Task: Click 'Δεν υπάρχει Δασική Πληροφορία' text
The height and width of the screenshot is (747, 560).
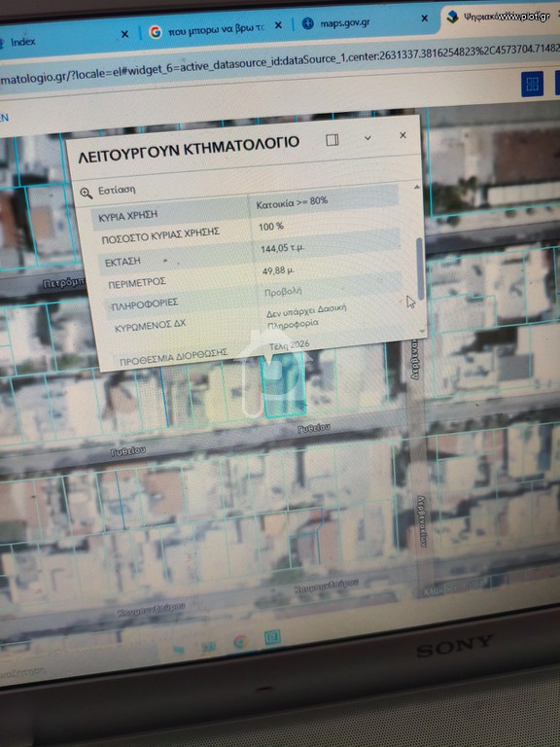Action: [x=306, y=317]
